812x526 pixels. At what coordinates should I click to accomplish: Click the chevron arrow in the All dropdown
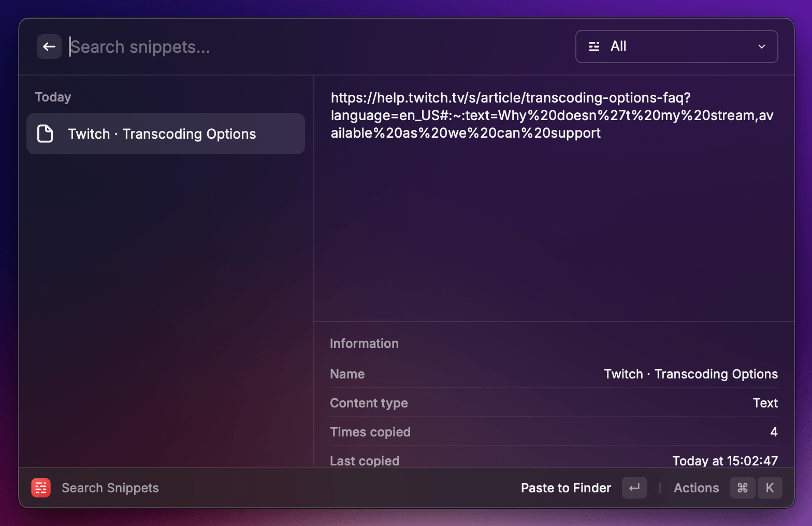[761, 47]
